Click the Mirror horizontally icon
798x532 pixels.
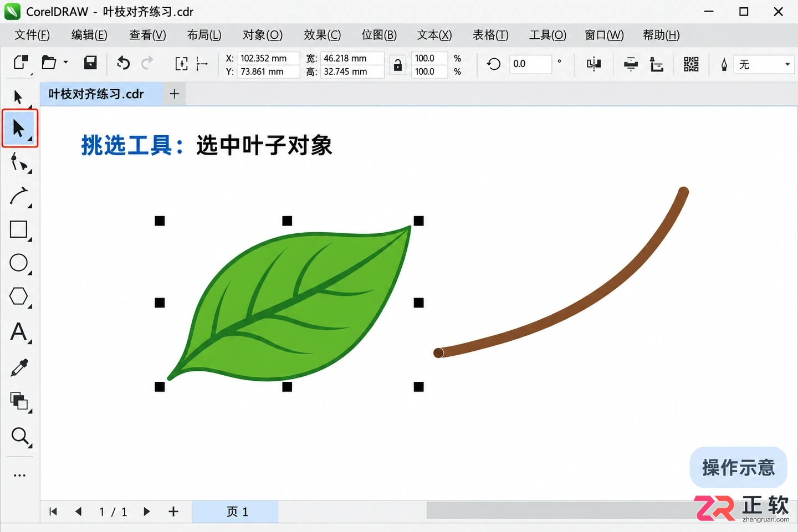click(x=594, y=64)
